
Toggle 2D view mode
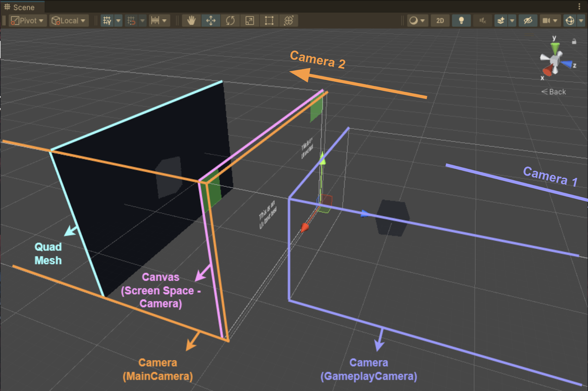click(440, 21)
